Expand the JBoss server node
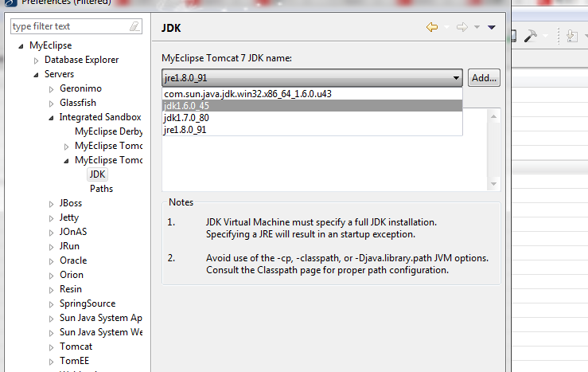The image size is (588, 372). pos(52,204)
